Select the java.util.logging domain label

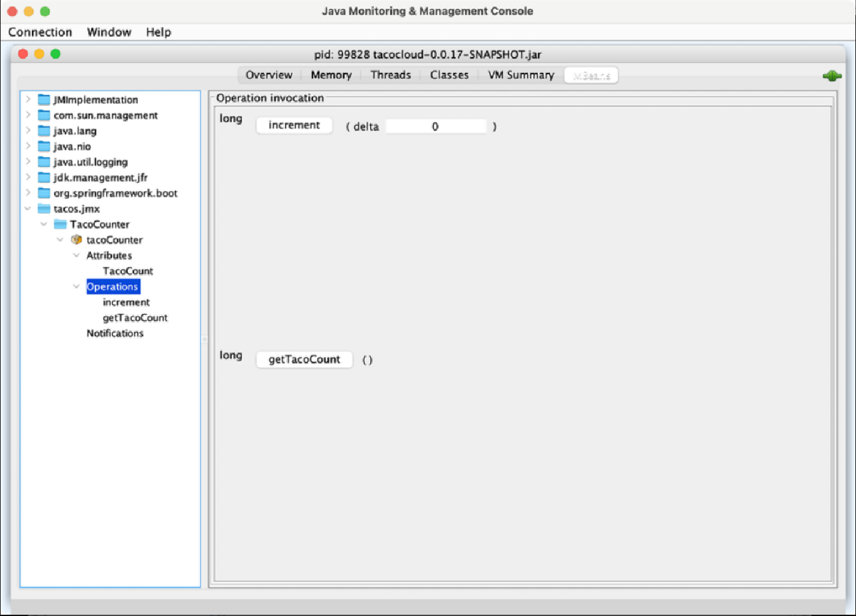(x=91, y=162)
